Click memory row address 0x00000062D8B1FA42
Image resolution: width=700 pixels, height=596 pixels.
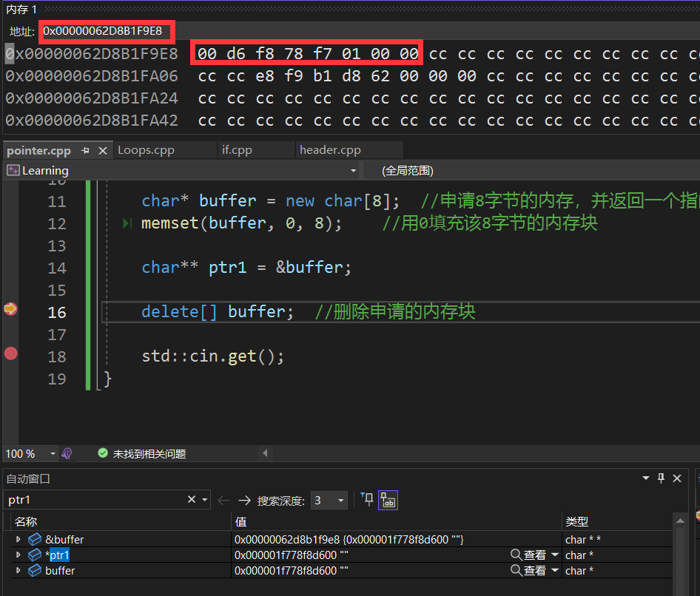coord(92,121)
